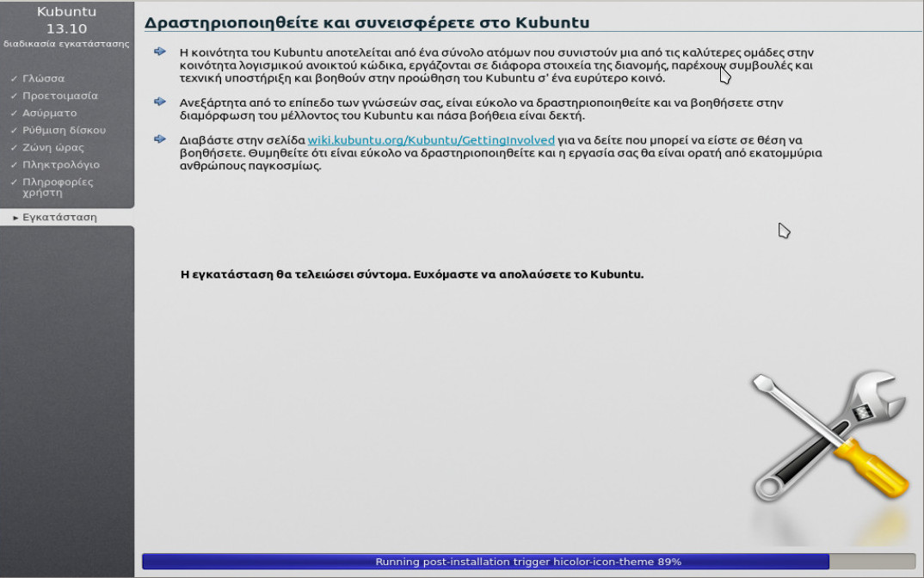
Task: Expand the Γλώσσα step details
Action: (x=41, y=77)
